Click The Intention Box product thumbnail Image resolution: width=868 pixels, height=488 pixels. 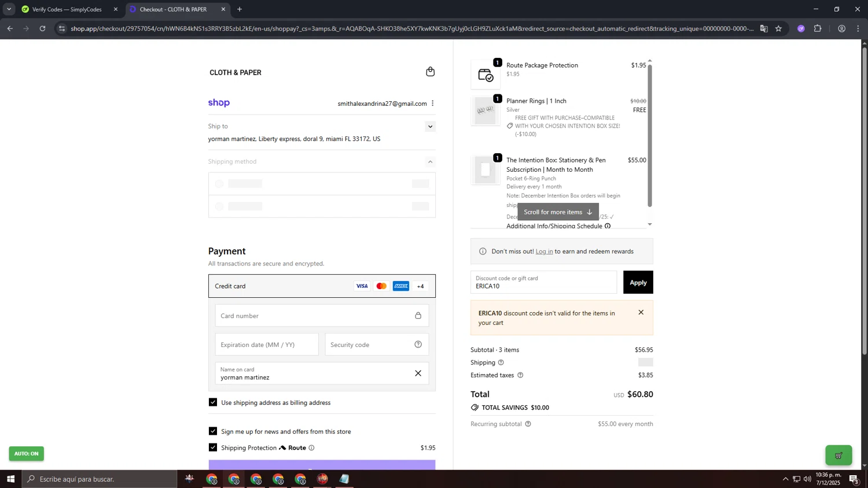(x=486, y=170)
